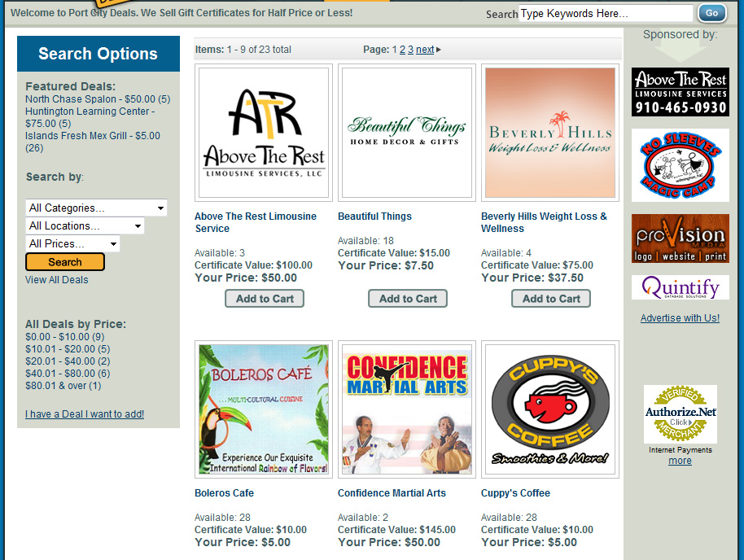Add Beverly Hills Weight Loss to cart
Screen dimensions: 744x560
551,299
